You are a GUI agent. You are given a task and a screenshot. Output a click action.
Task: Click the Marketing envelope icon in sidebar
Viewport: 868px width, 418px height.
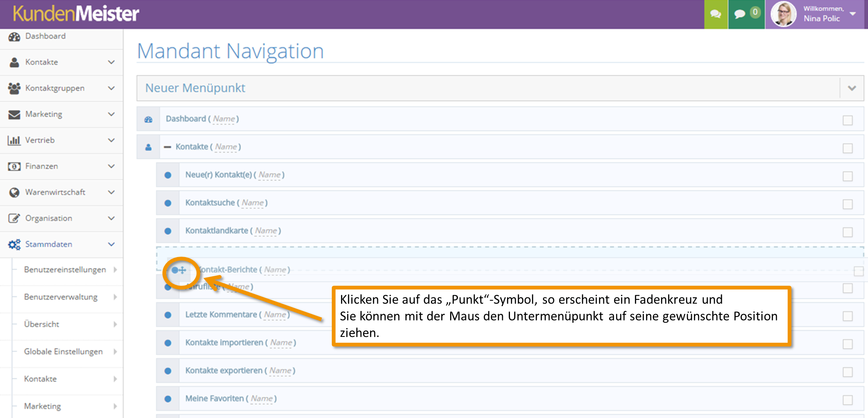(x=14, y=114)
